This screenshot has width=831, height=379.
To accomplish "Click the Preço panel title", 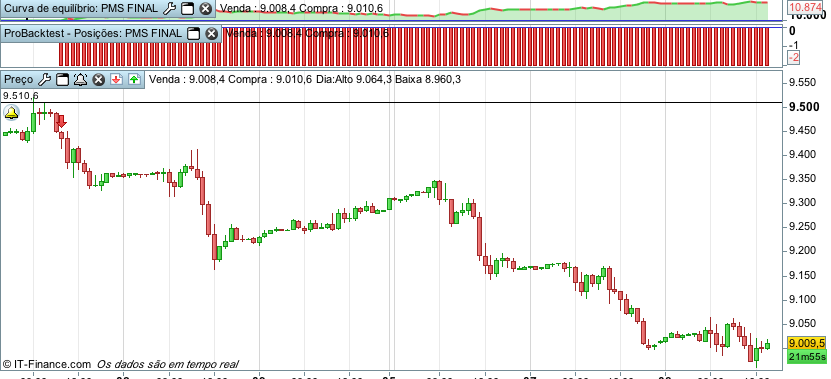I will [19, 80].
